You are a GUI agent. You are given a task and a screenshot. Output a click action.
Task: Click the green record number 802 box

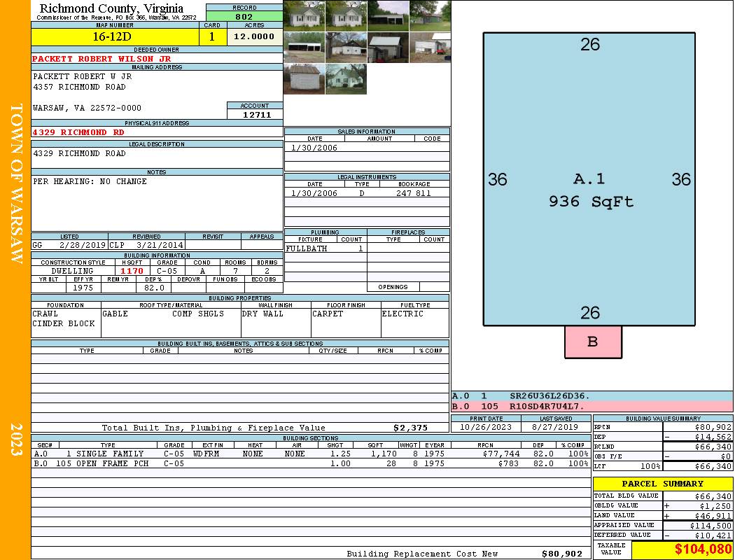click(x=244, y=17)
